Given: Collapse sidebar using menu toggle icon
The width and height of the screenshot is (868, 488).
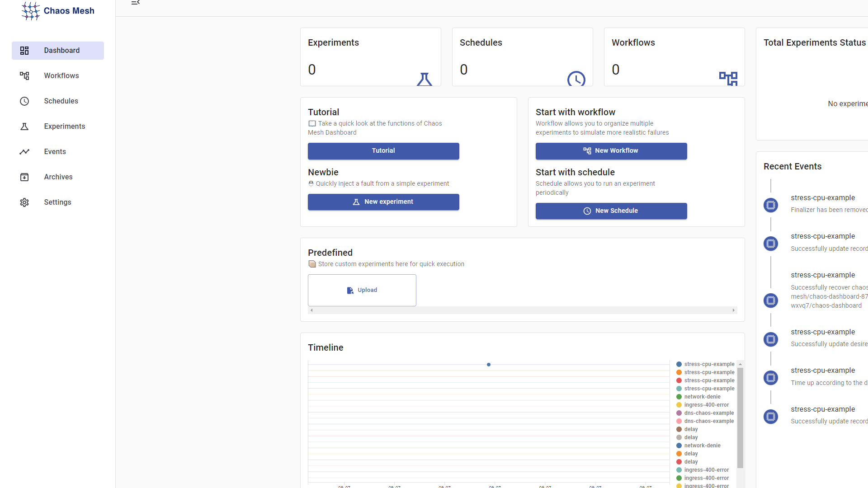Looking at the screenshot, I should click(x=135, y=3).
